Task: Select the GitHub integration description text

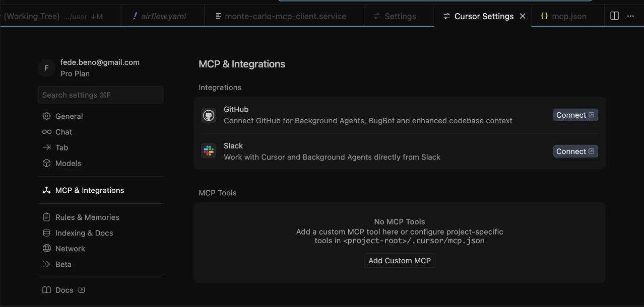Action: tap(368, 121)
